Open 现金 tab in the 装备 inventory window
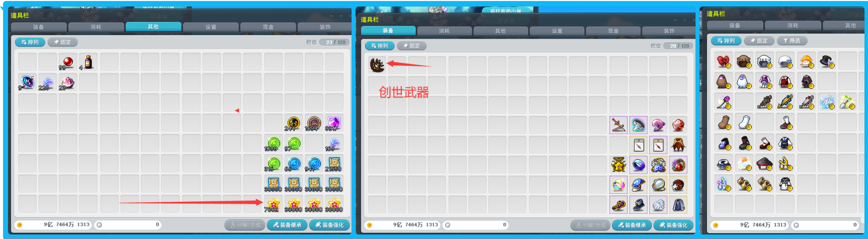 coord(613,31)
